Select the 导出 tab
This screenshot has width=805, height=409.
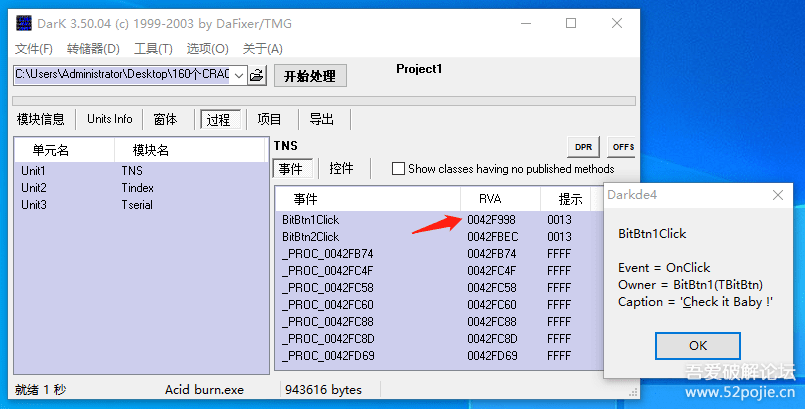point(322,119)
